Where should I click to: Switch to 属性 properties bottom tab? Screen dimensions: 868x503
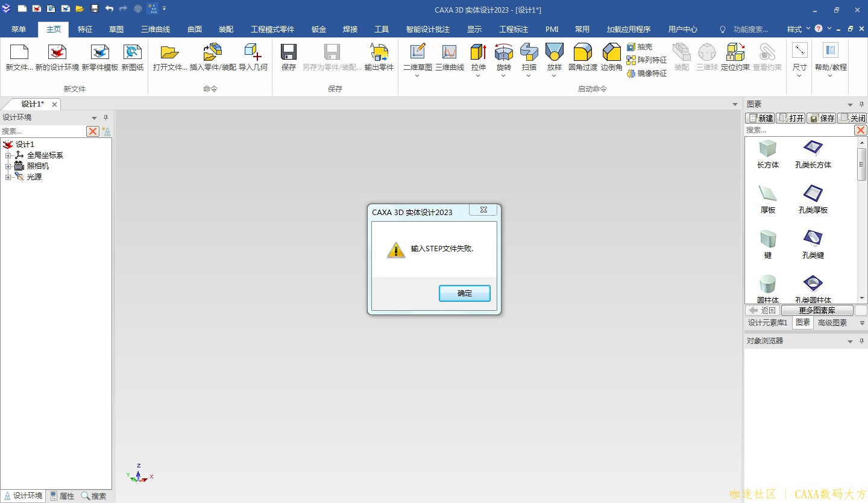63,496
